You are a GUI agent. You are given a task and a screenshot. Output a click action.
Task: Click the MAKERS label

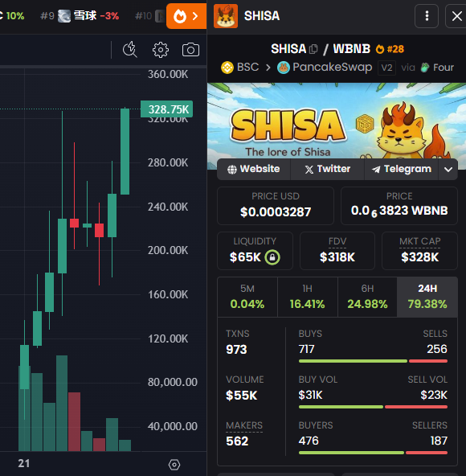point(244,425)
